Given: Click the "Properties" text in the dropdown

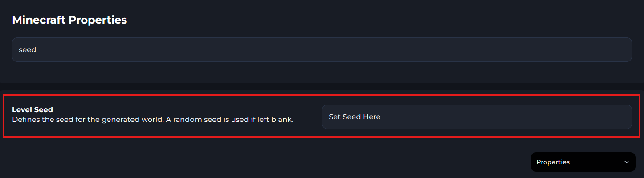Looking at the screenshot, I should point(553,162).
